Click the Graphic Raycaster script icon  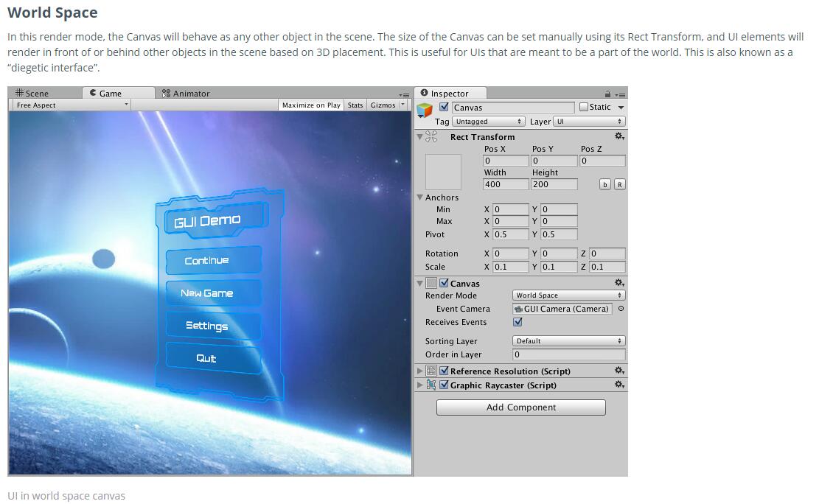click(x=431, y=385)
